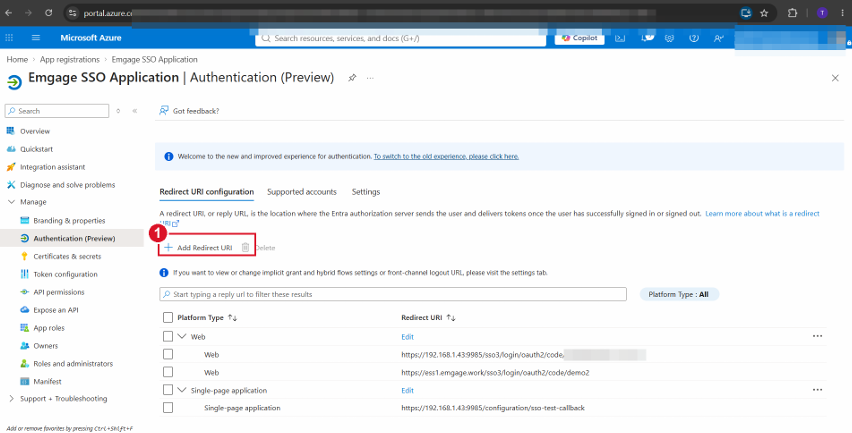Collapse the sidebar with the double-chevron icon
Screen dimensions: 852x433
coord(135,111)
